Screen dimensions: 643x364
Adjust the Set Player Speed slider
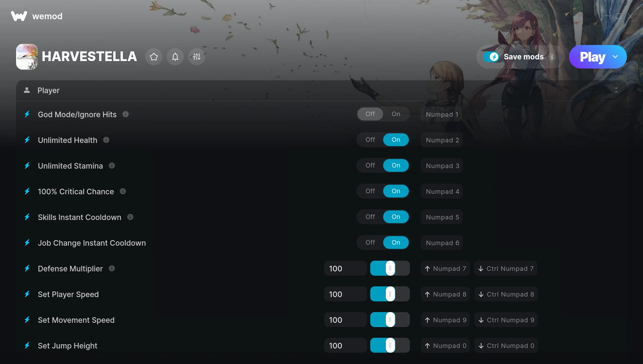pyautogui.click(x=390, y=294)
